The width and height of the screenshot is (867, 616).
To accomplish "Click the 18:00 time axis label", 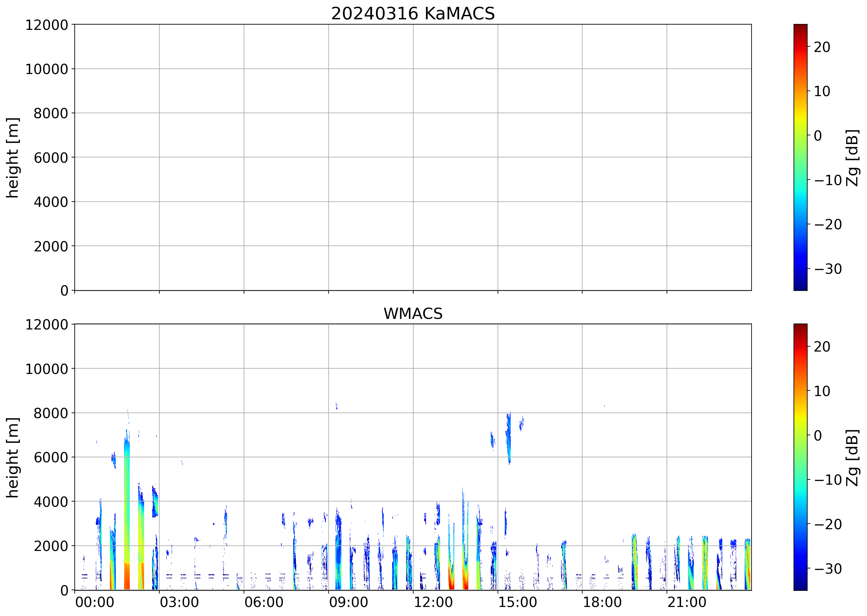I will pyautogui.click(x=602, y=602).
